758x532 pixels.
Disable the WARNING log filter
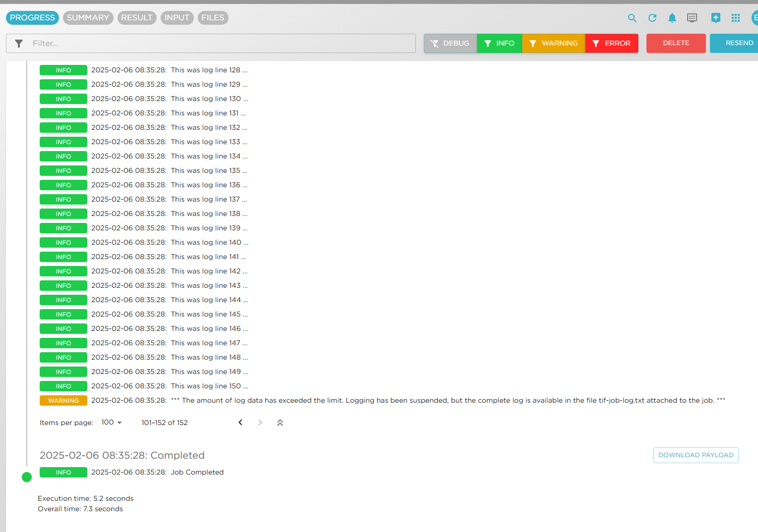(x=553, y=43)
